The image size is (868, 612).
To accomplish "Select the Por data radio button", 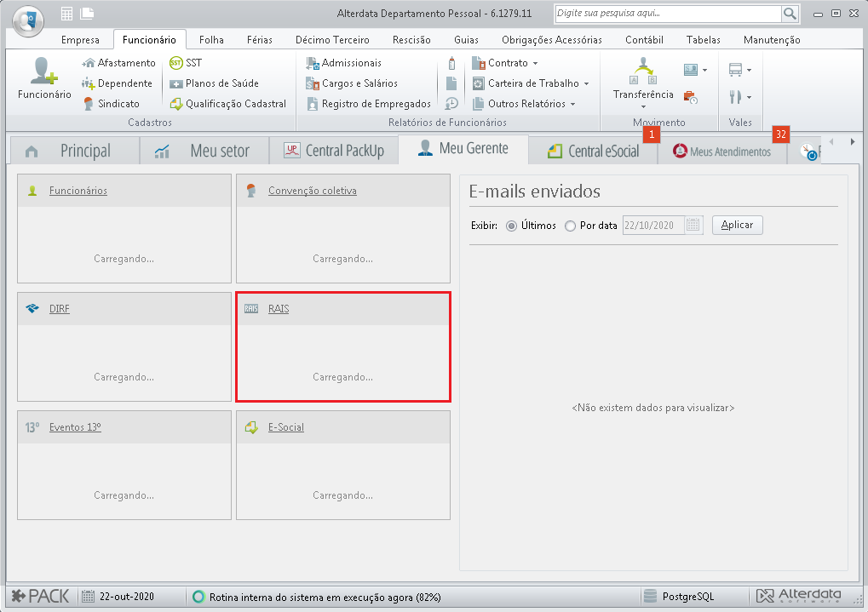I will click(570, 226).
